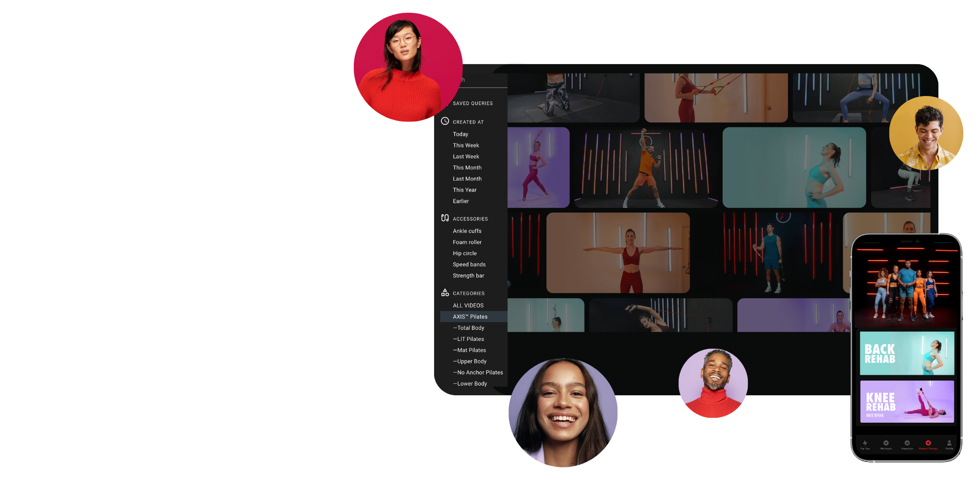Screen dimensions: 980x480
Task: Open the Back Rehab card on phone
Action: [906, 353]
